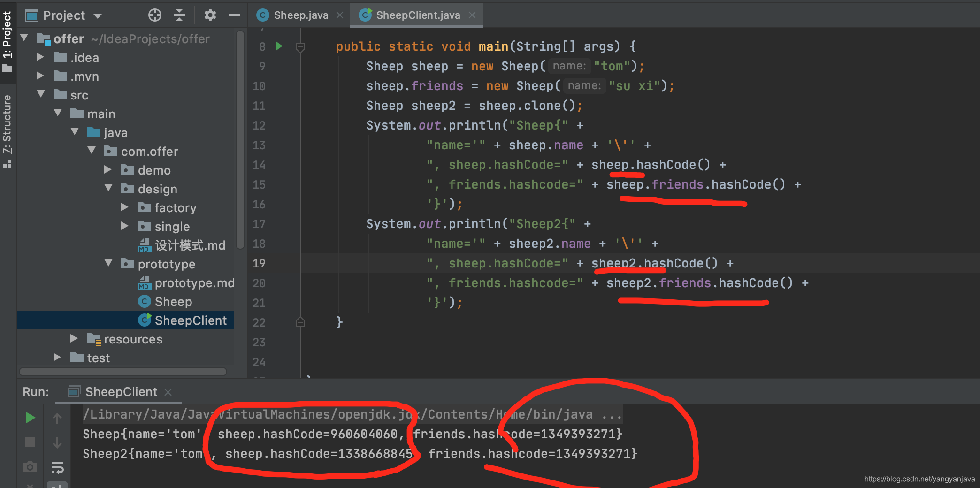Click the fold marker at line 8
This screenshot has width=980, height=488.
pos(301,46)
